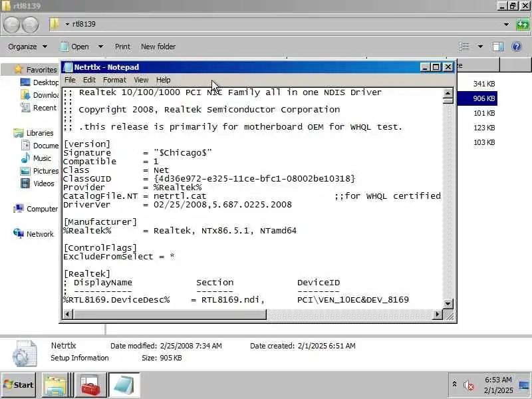Click Print in Explorer toolbar
Image resolution: width=532 pixels, height=399 pixels.
(122, 47)
